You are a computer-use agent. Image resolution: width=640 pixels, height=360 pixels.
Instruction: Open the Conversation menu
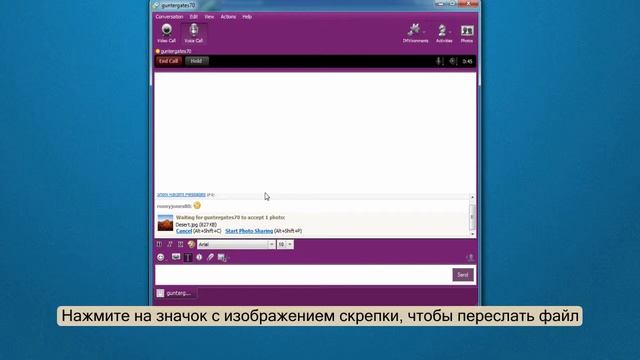coord(169,17)
